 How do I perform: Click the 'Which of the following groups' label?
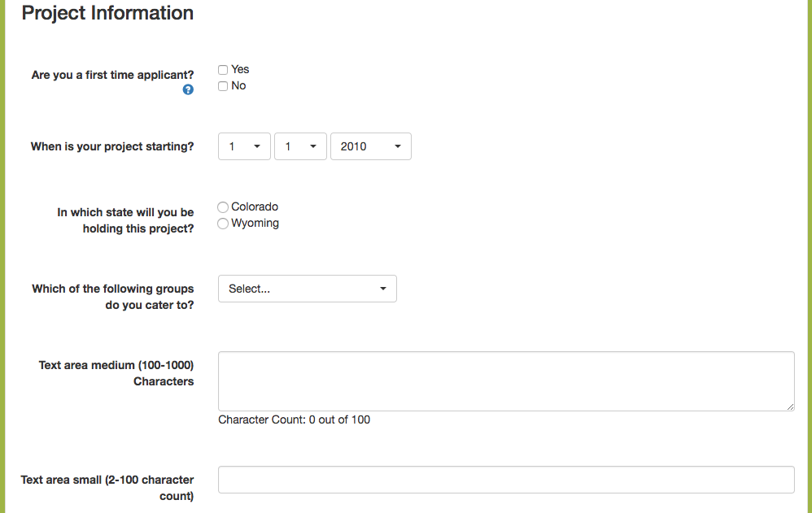113,297
